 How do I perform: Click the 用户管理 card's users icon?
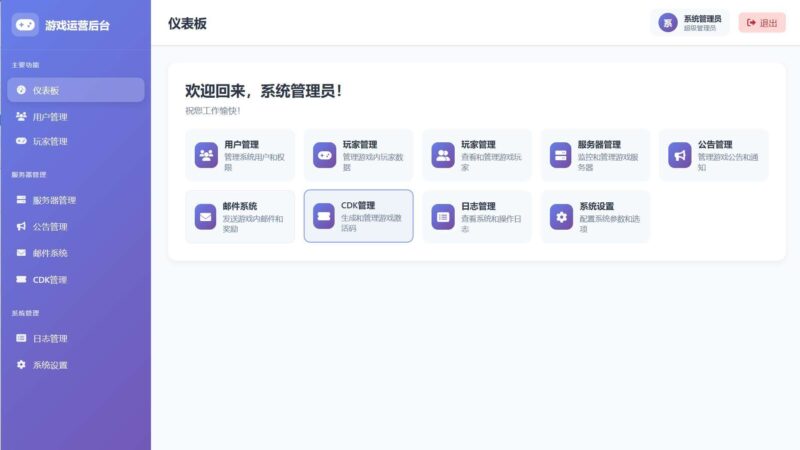(x=206, y=155)
